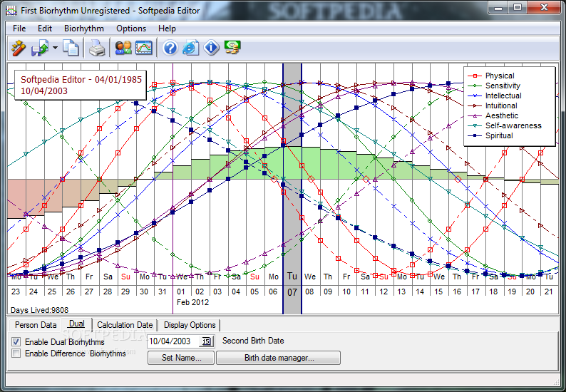Image resolution: width=566 pixels, height=392 pixels.
Task: Click the second birth date field
Action: click(x=173, y=341)
